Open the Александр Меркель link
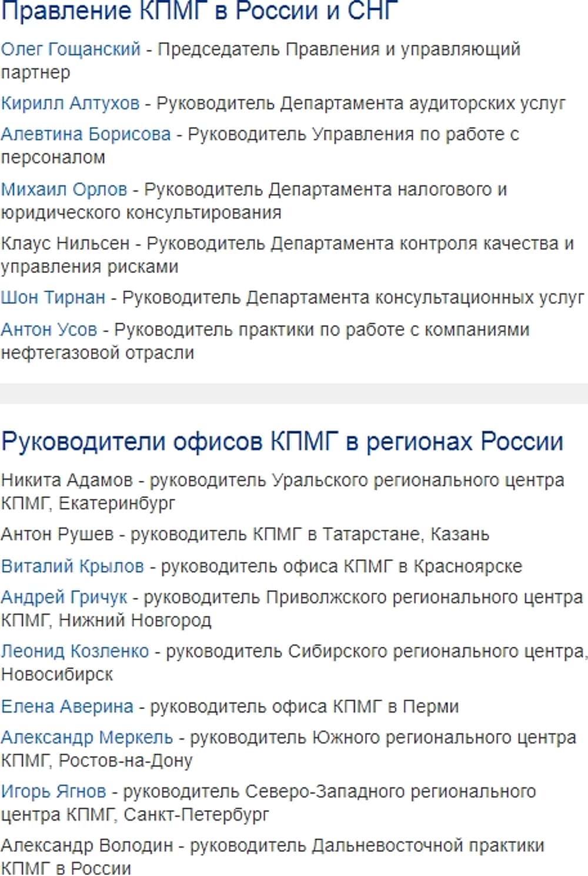This screenshot has height=876, width=588. coord(87,737)
